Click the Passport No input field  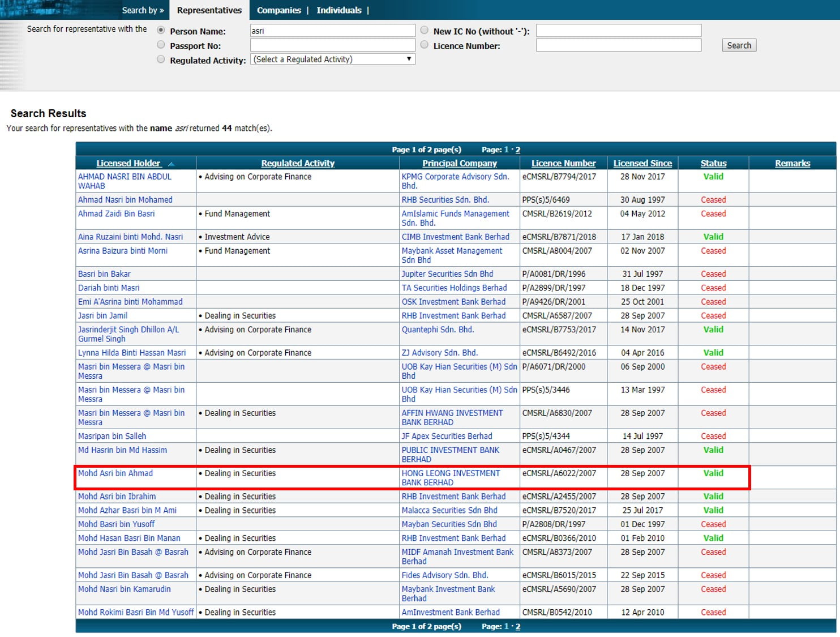pyautogui.click(x=332, y=45)
